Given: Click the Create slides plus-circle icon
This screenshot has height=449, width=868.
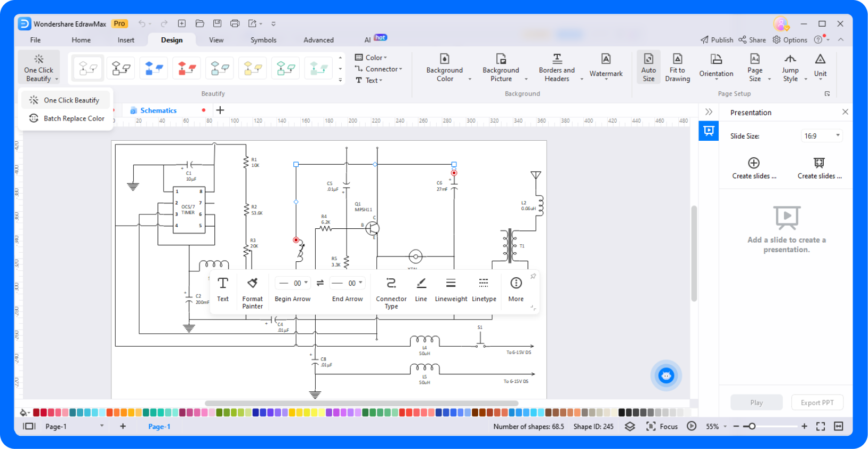Looking at the screenshot, I should tap(753, 163).
